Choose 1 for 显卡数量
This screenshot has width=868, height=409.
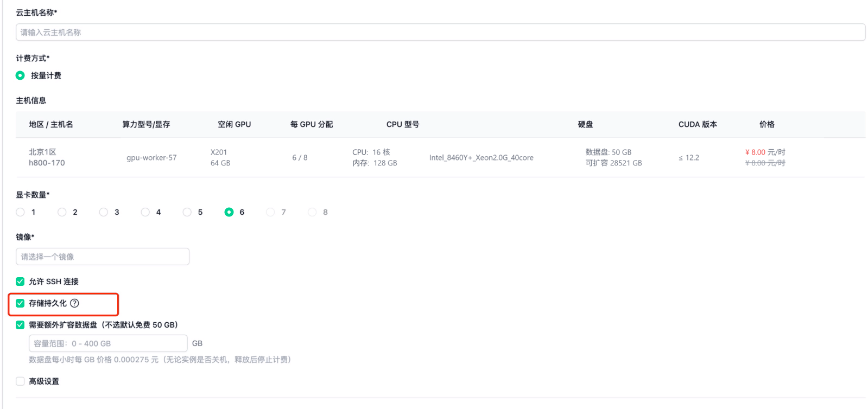click(x=21, y=212)
